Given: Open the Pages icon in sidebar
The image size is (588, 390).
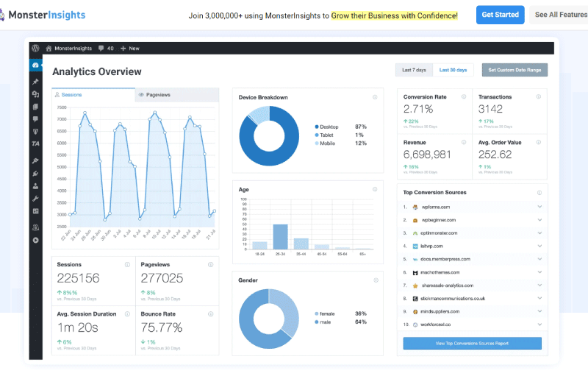Looking at the screenshot, I should point(35,107).
